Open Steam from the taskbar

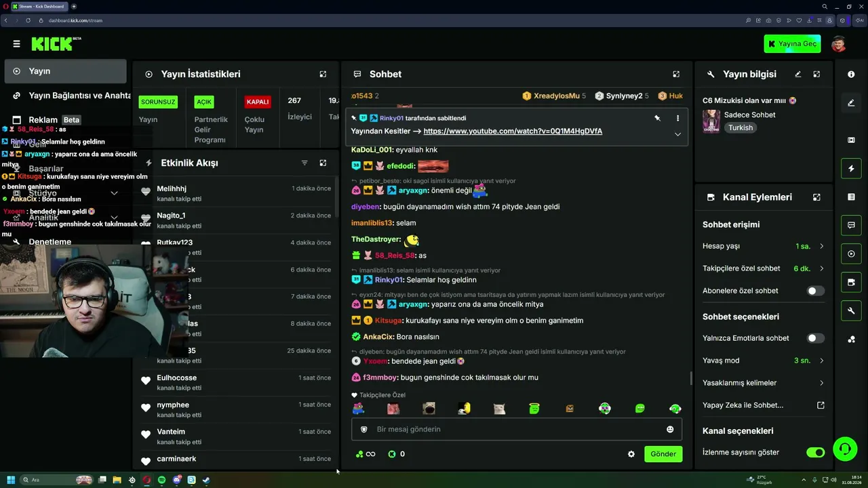(x=206, y=480)
